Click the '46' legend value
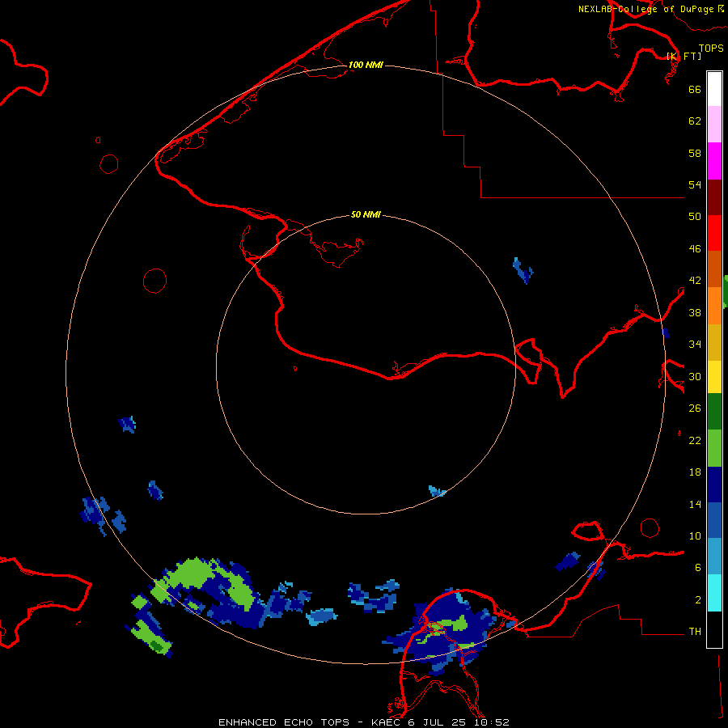Viewport: 728px width, 728px height. 695,249
